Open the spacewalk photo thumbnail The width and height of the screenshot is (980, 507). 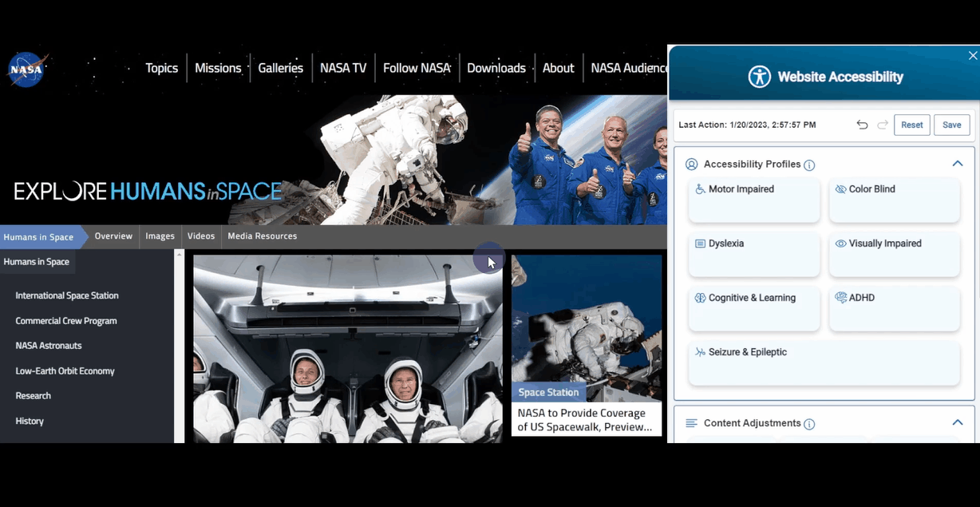587,328
